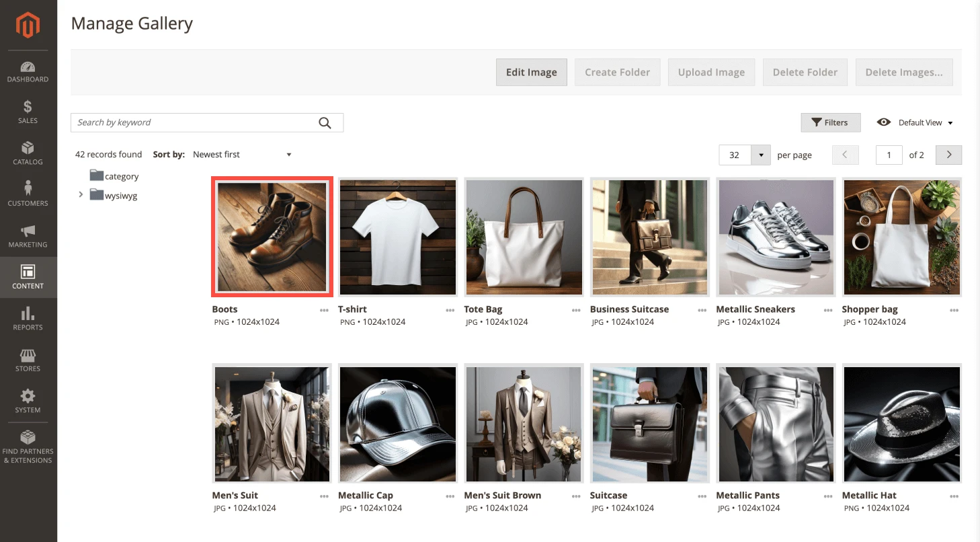Open the Catalog section
This screenshot has width=980, height=542.
pos(28,153)
